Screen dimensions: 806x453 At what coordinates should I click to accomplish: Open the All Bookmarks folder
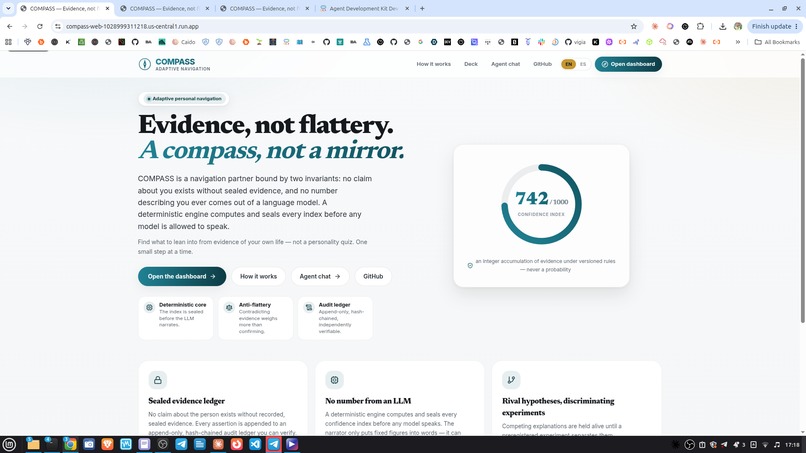tap(777, 42)
